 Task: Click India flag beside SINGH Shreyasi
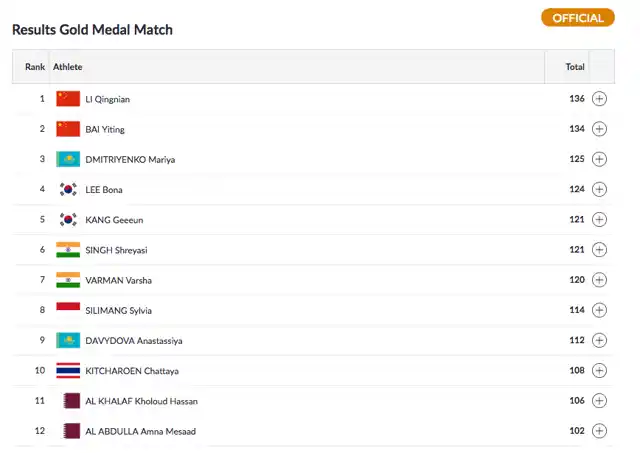[x=68, y=250]
